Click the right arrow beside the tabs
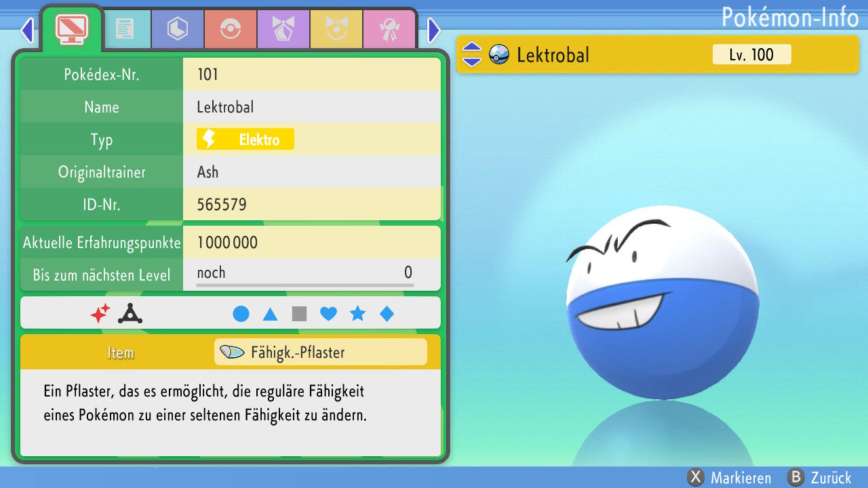 (x=434, y=30)
